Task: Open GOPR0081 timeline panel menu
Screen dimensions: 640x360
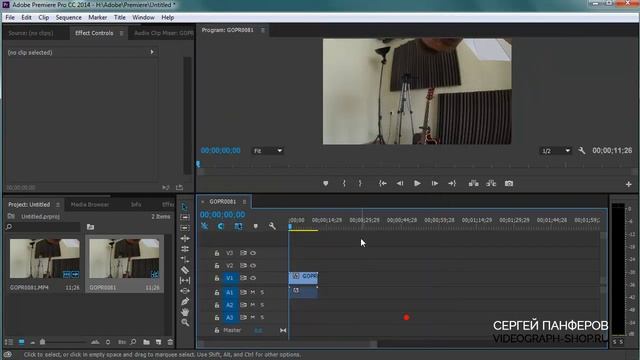Action: click(x=244, y=202)
